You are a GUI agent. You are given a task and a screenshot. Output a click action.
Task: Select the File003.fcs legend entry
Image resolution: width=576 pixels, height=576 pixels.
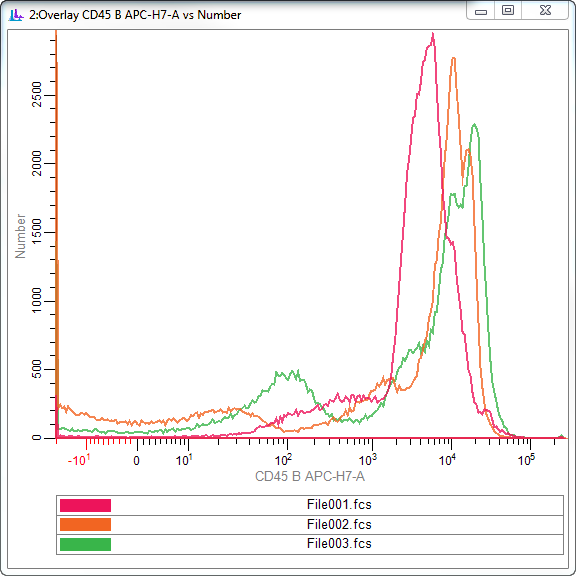310,544
